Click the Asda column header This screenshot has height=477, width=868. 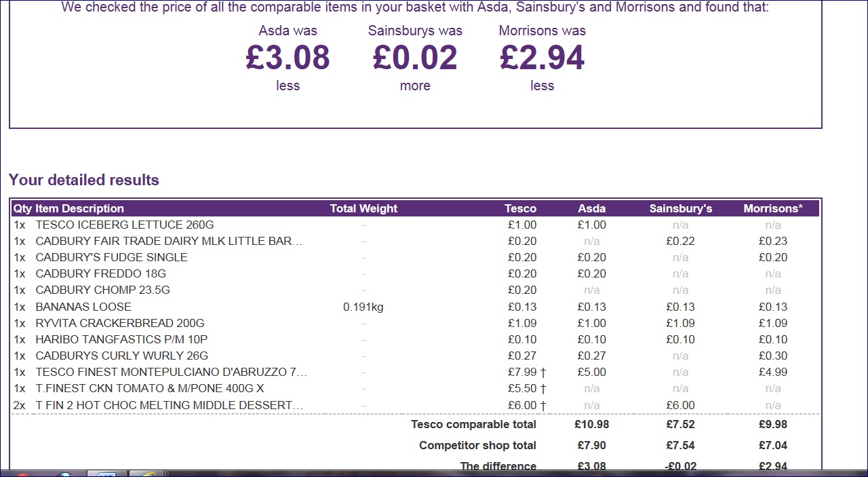pyautogui.click(x=591, y=208)
